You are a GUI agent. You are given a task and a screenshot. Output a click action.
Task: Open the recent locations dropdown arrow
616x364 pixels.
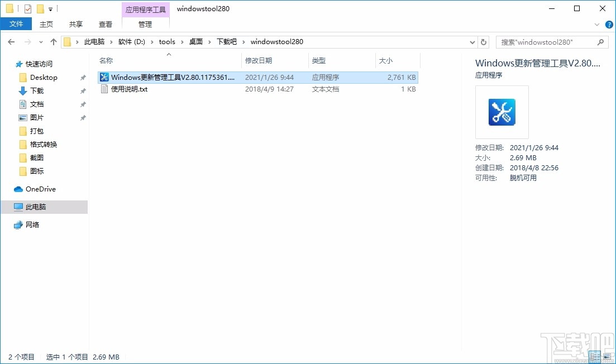coord(41,42)
